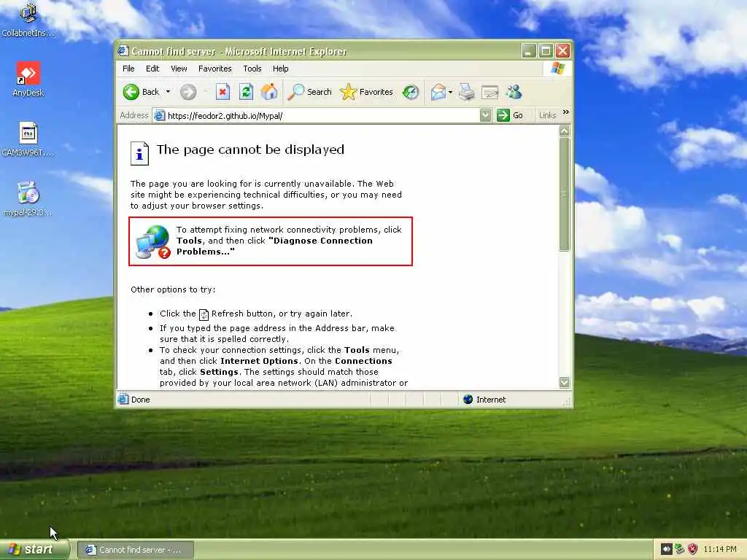Click the greyed Forward arrow button
747x560 pixels.
tap(188, 92)
